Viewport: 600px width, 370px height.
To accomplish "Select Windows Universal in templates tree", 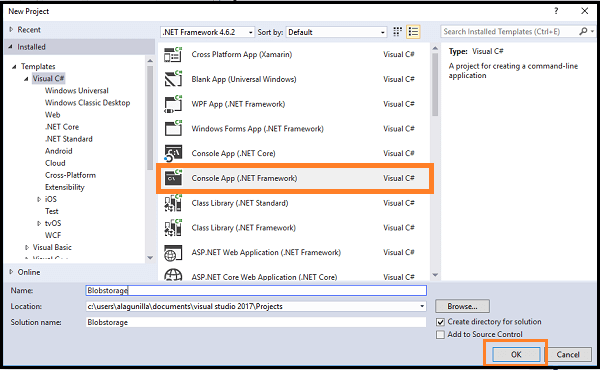I will pyautogui.click(x=77, y=91).
